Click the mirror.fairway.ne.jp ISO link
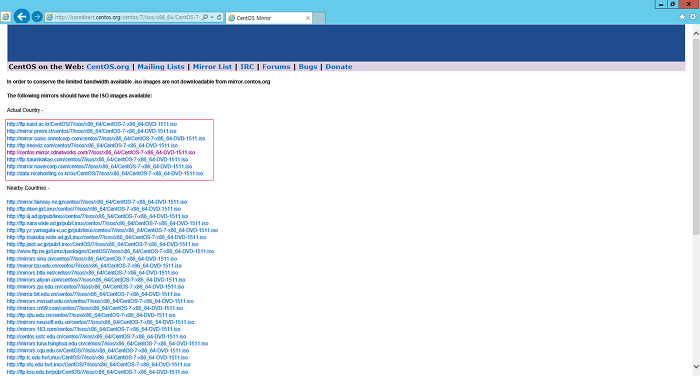This screenshot has height=376, width=700. [97, 202]
